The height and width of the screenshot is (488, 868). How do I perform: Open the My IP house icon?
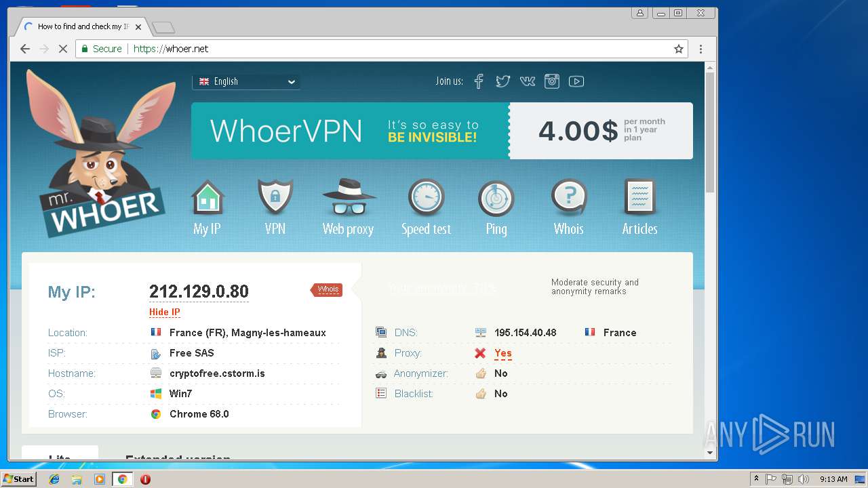point(208,197)
